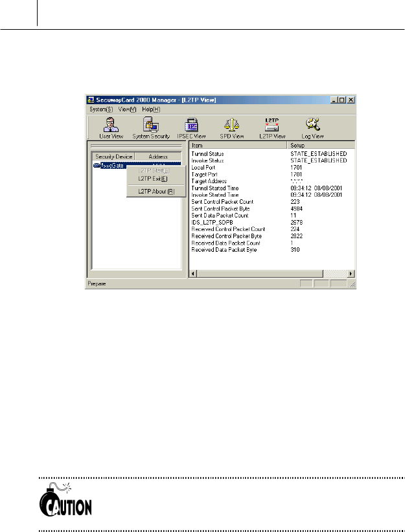
Task: Click the value 310
Action: 295,250
